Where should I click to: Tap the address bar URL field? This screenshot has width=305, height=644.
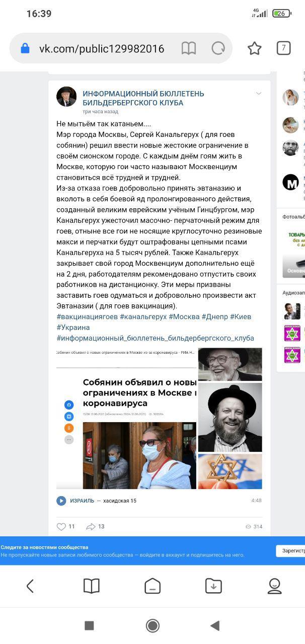point(102,48)
